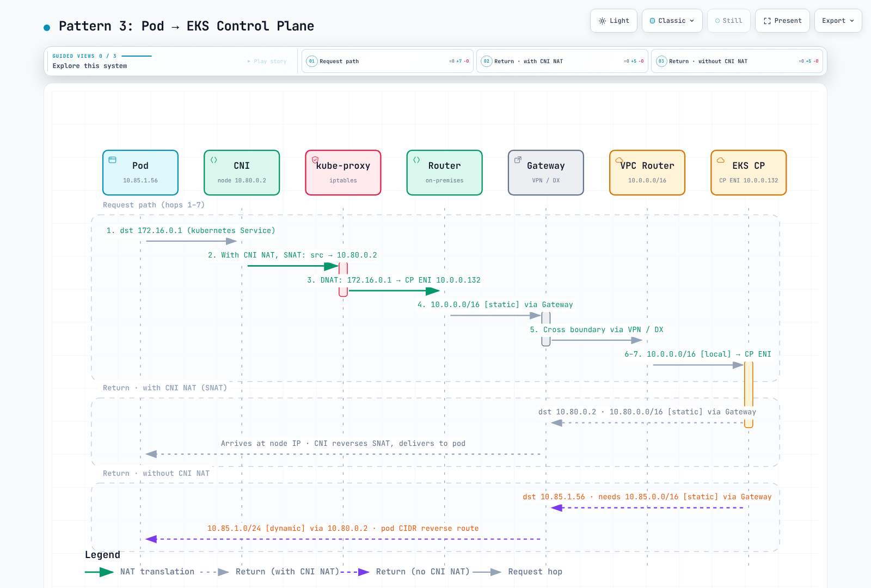Click the Gateway external-link icon

518,160
